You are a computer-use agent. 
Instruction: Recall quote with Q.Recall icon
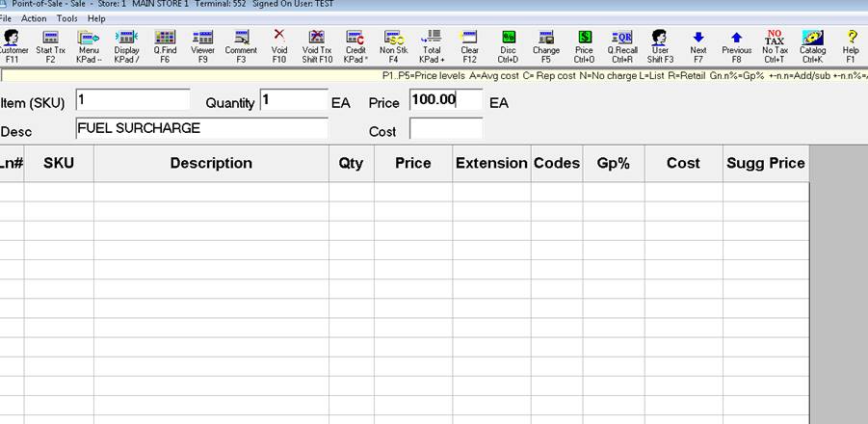coord(622,45)
